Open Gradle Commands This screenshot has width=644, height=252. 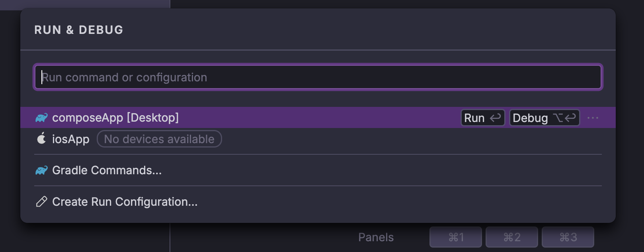click(107, 170)
